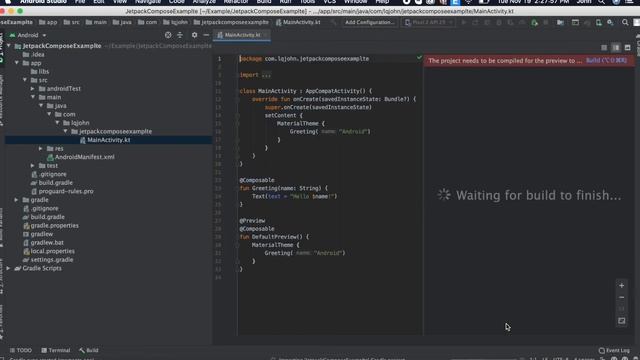The width and height of the screenshot is (640, 360).
Task: Open the Build menu in the menu bar
Action: coord(264,2)
